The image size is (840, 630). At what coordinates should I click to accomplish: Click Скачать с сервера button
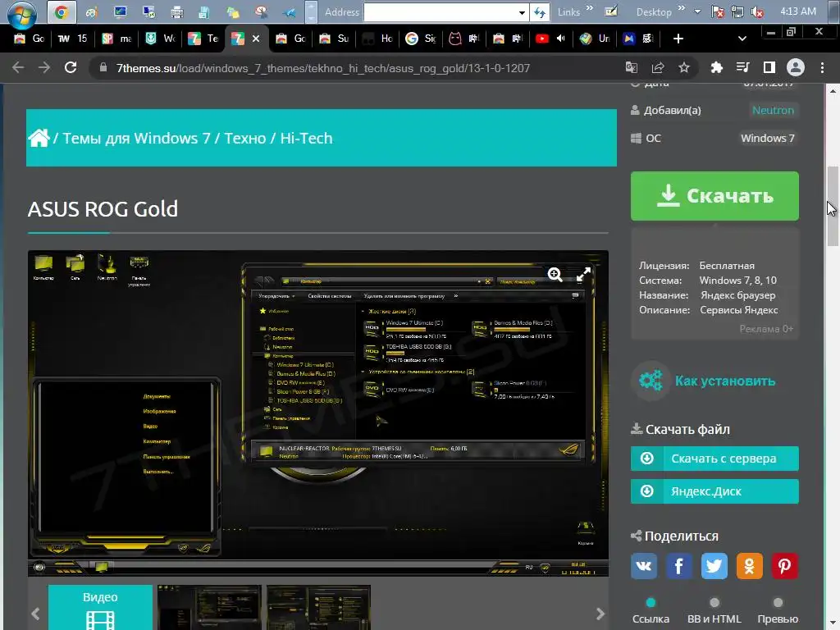pos(714,459)
